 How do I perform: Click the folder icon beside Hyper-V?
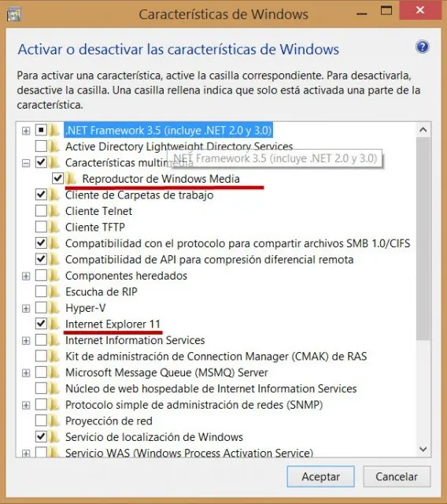54,308
